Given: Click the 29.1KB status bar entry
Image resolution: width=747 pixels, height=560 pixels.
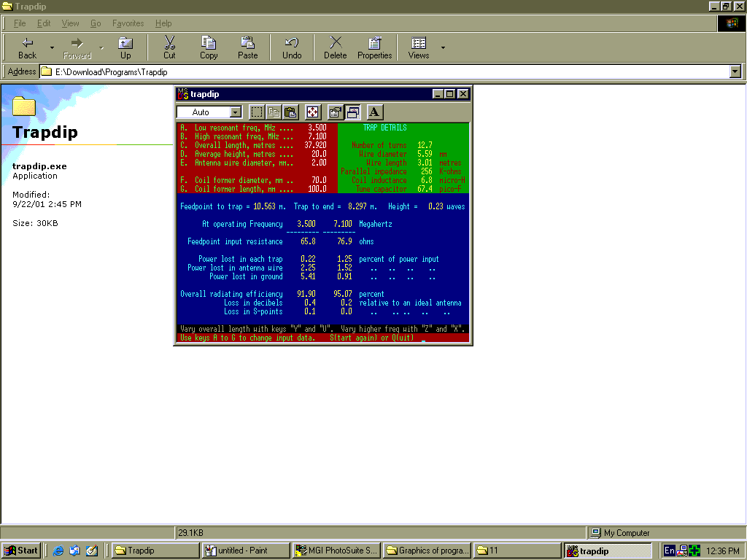Looking at the screenshot, I should pyautogui.click(x=379, y=533).
